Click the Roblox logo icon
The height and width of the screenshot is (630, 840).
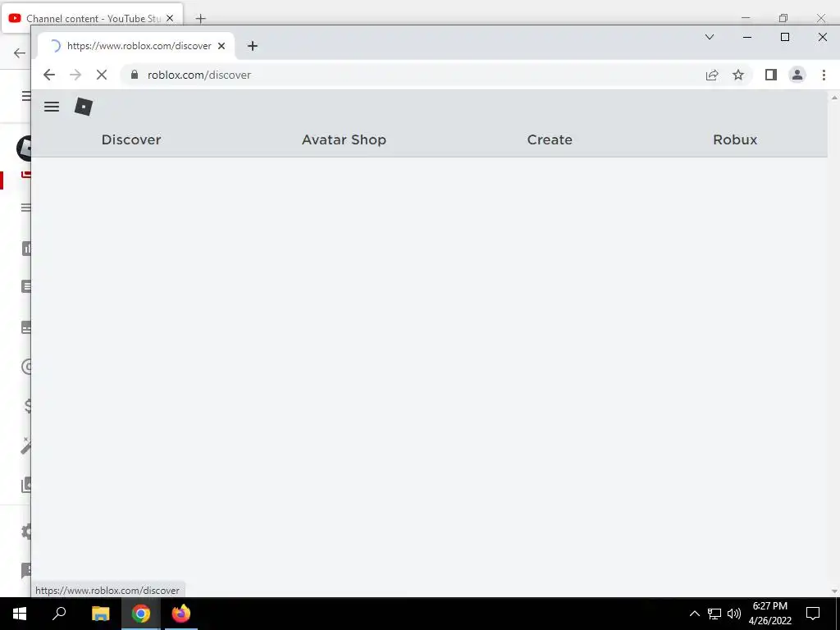coord(84,107)
